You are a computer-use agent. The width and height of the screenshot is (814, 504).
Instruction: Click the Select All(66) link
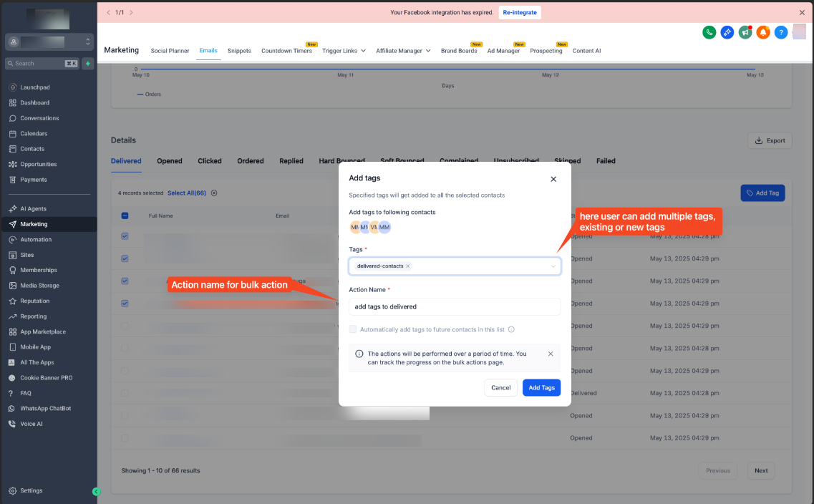point(187,193)
